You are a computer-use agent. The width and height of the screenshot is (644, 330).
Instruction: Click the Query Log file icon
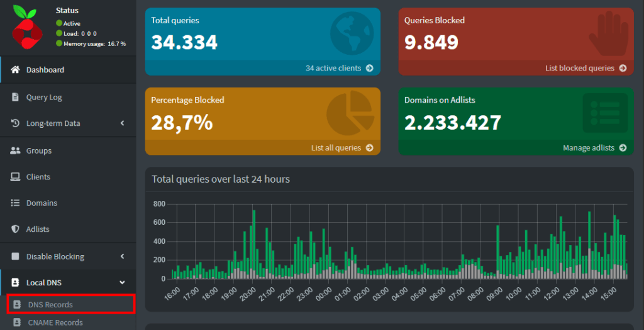(x=16, y=98)
